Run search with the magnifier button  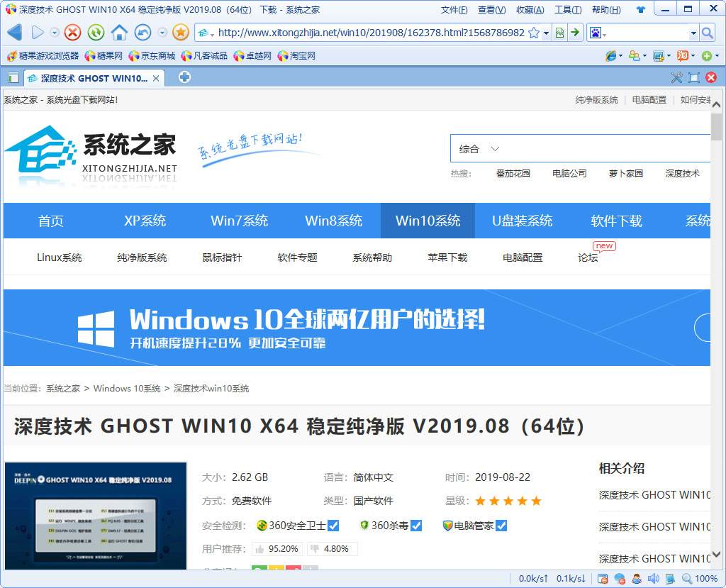(707, 33)
